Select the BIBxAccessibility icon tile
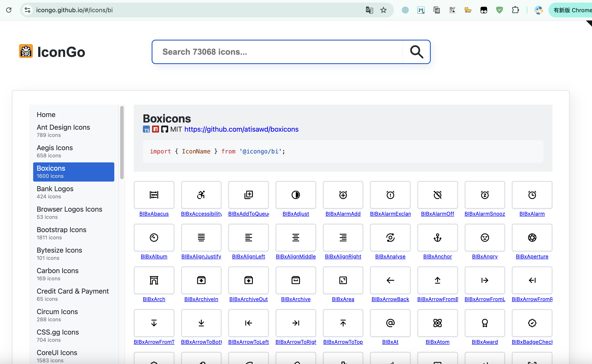592x364 pixels. pos(201,195)
